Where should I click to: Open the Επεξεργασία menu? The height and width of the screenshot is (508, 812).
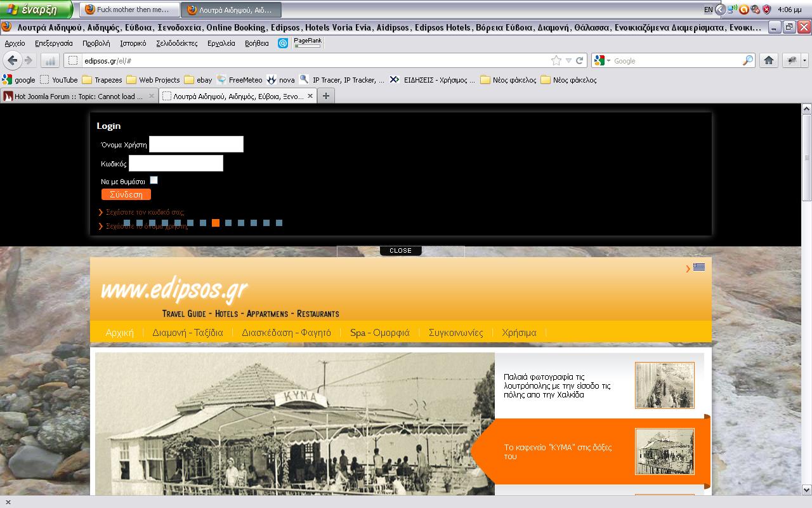(54, 43)
